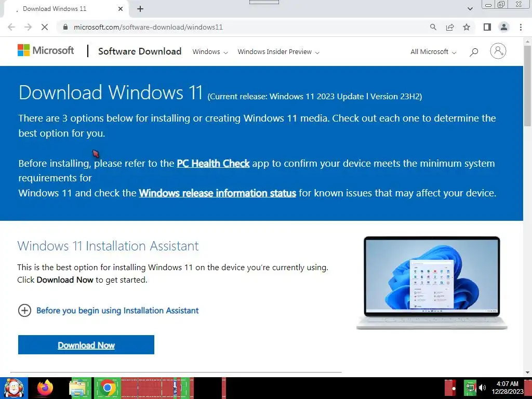Close the Download Windows 11 tab

121,9
